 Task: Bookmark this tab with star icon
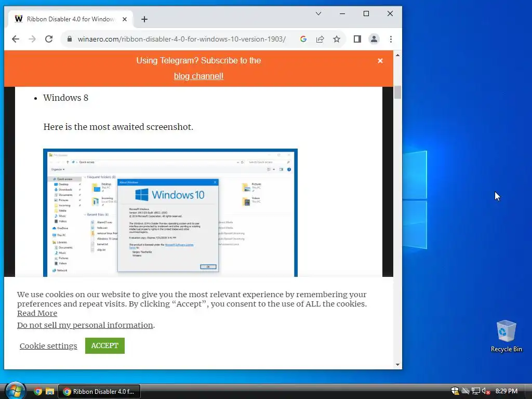(337, 39)
